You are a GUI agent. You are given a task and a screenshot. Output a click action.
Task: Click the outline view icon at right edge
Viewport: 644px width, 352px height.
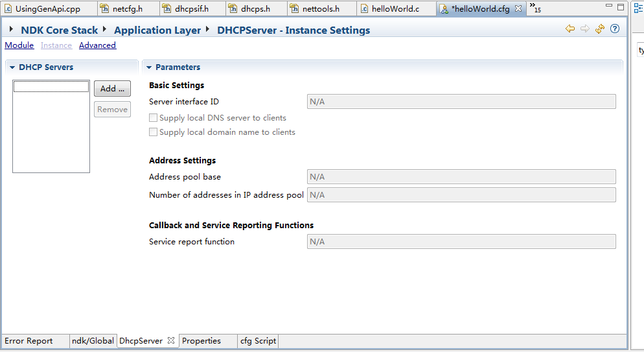[x=639, y=9]
